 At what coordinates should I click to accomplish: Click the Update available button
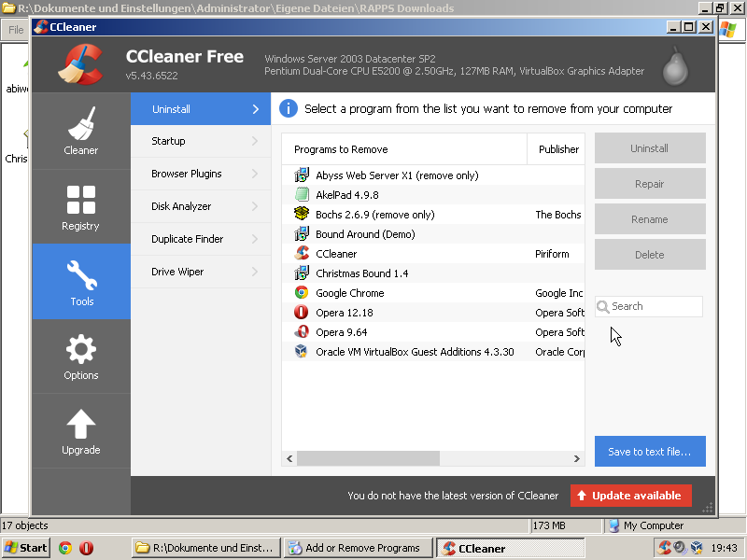click(x=630, y=496)
